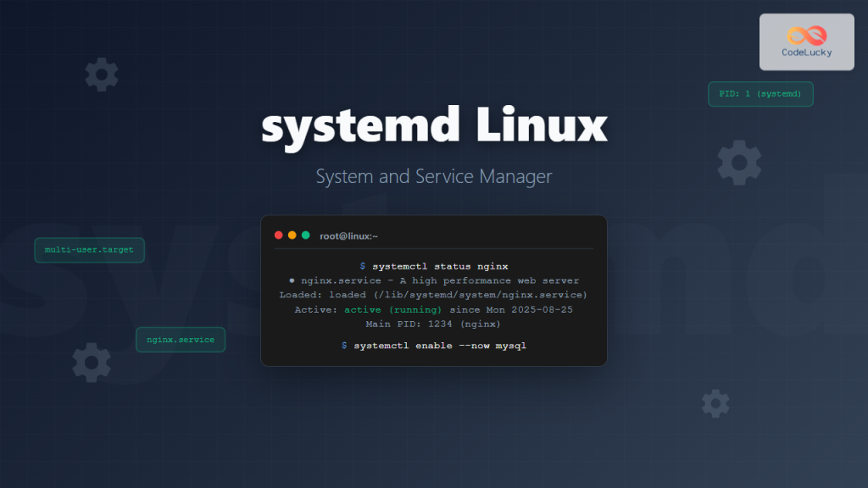Expand the PID: 1 (systemd) badge

(x=760, y=94)
